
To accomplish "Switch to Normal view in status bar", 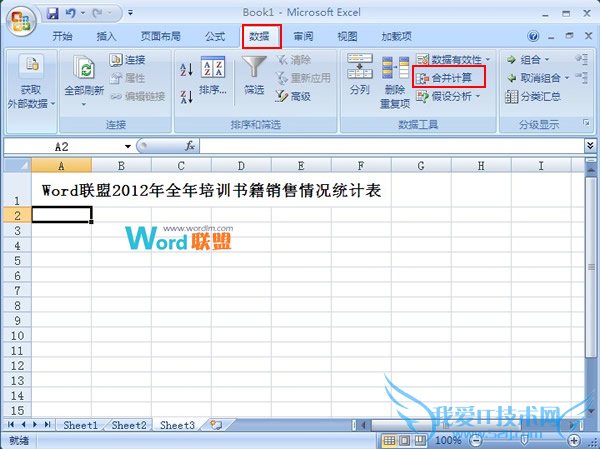I will (389, 440).
